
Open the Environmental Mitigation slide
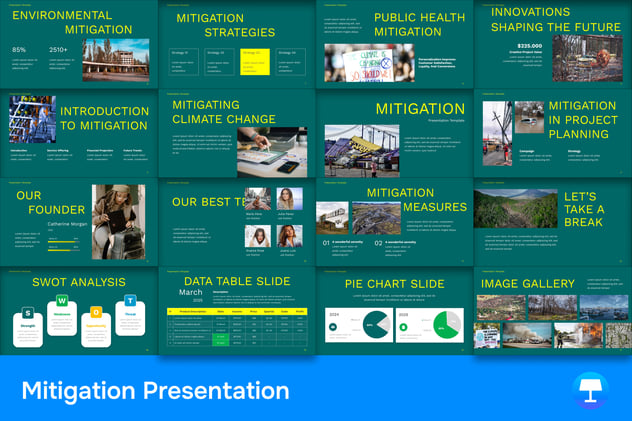tap(79, 44)
